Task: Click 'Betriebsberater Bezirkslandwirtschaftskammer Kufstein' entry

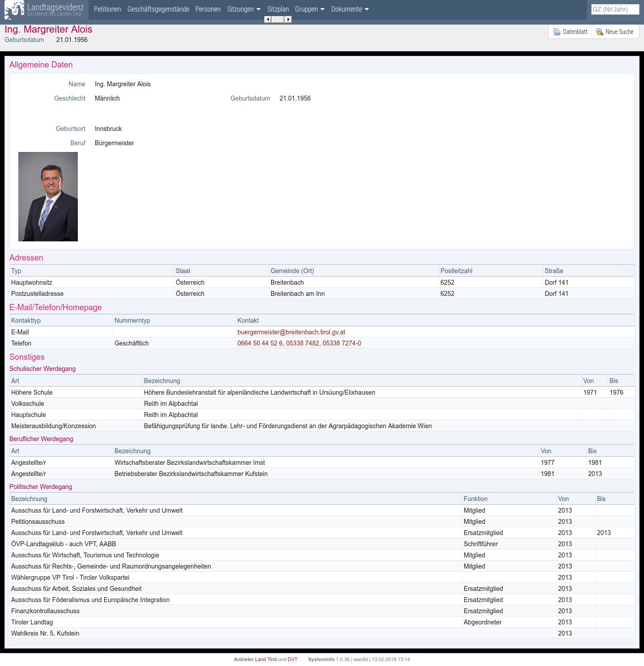Action: (191, 474)
